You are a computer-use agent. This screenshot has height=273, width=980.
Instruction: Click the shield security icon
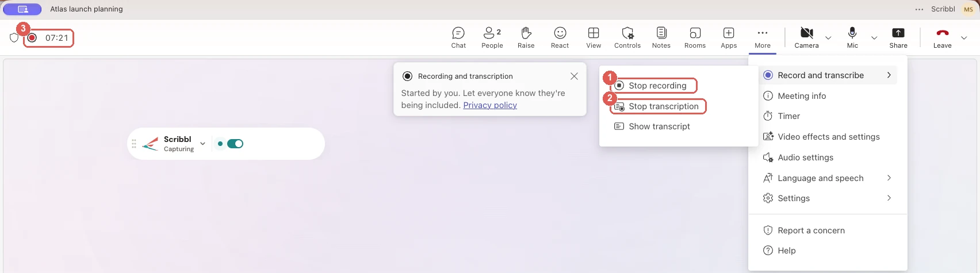pos(14,38)
